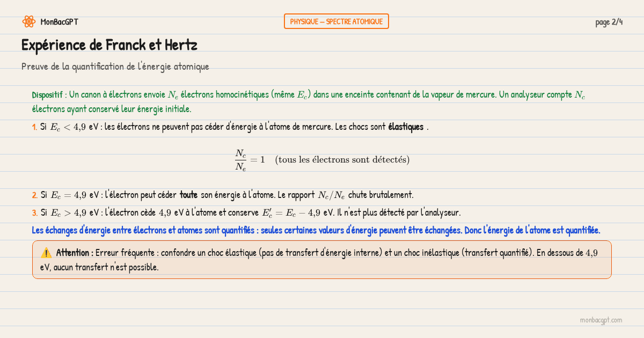Click the inline Nc/Ne ratio in step 2
This screenshot has height=338, width=644.
331,195
